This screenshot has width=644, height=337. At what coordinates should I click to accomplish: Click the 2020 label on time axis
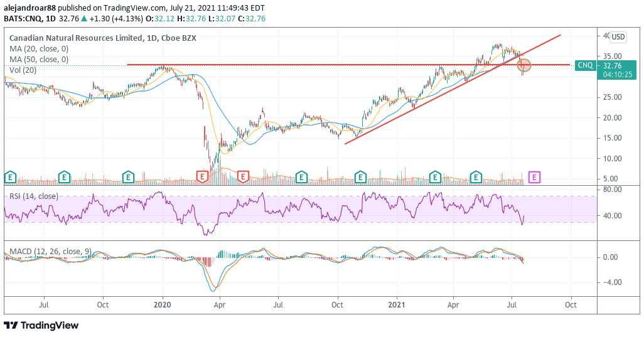pyautogui.click(x=162, y=305)
